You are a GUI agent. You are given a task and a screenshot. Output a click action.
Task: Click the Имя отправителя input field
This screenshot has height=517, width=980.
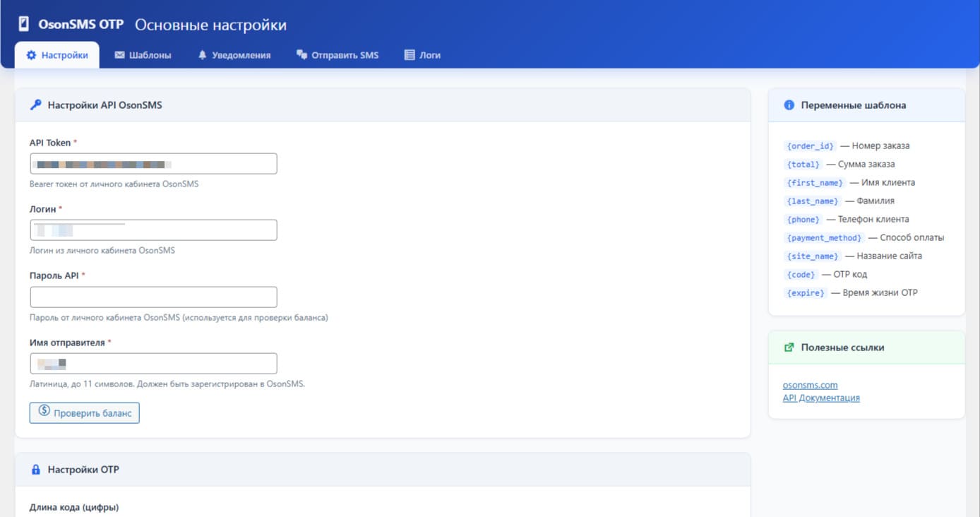(x=153, y=363)
